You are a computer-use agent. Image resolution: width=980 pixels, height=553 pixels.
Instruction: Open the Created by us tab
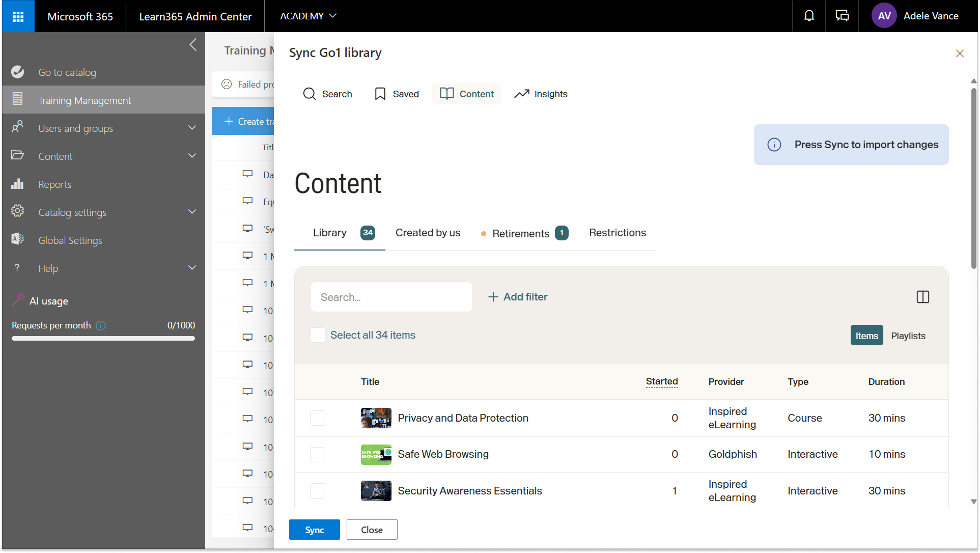428,233
